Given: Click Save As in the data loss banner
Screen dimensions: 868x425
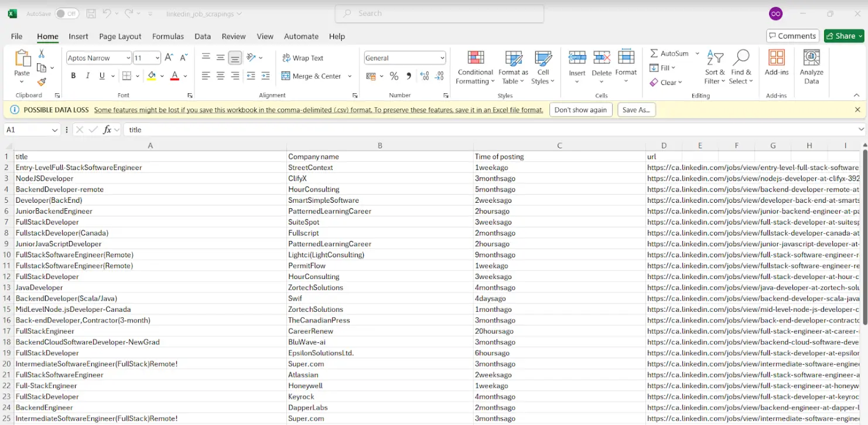Looking at the screenshot, I should click(x=637, y=109).
